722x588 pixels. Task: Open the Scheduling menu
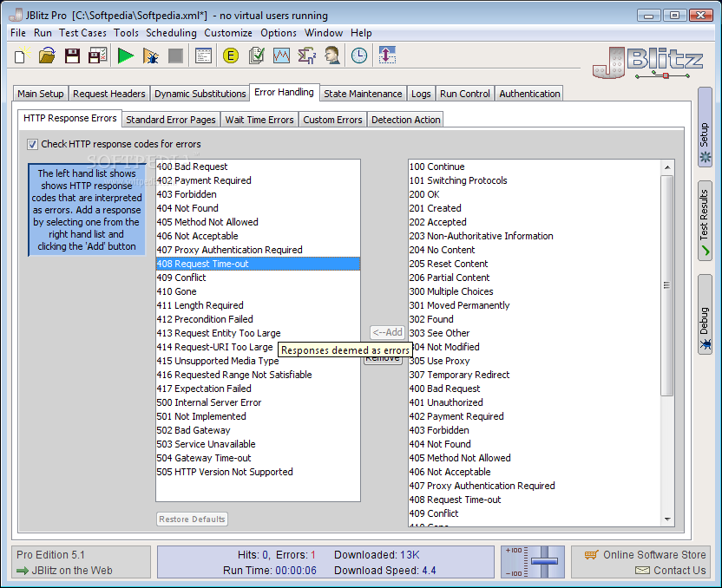click(x=171, y=33)
